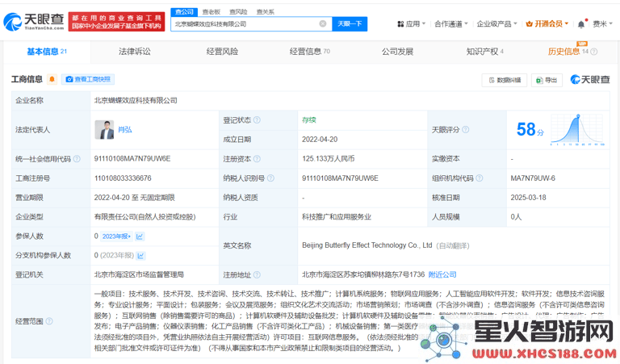Click the 导出 export button
The height and width of the screenshot is (364, 620).
tap(547, 80)
